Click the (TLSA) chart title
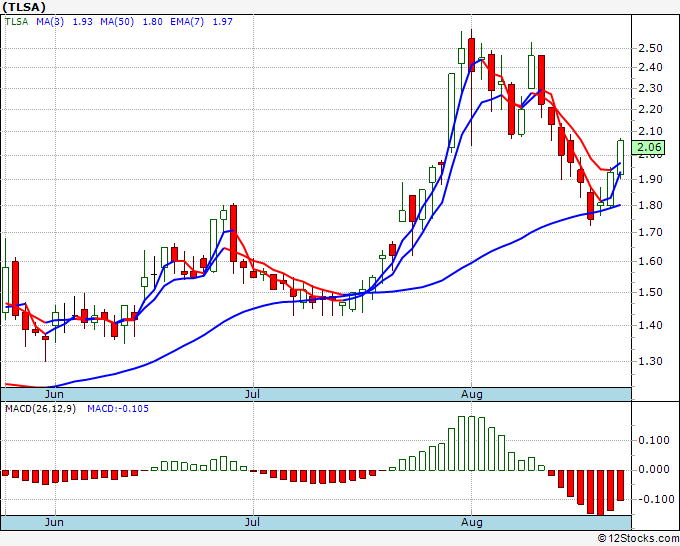The image size is (680, 546). (23, 7)
